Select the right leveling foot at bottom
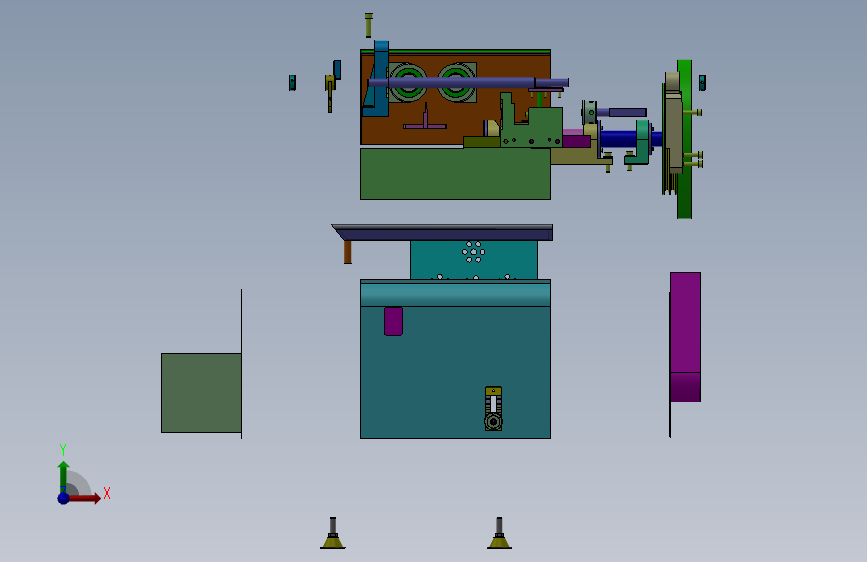Viewport: 867px width, 562px height. 499,533
